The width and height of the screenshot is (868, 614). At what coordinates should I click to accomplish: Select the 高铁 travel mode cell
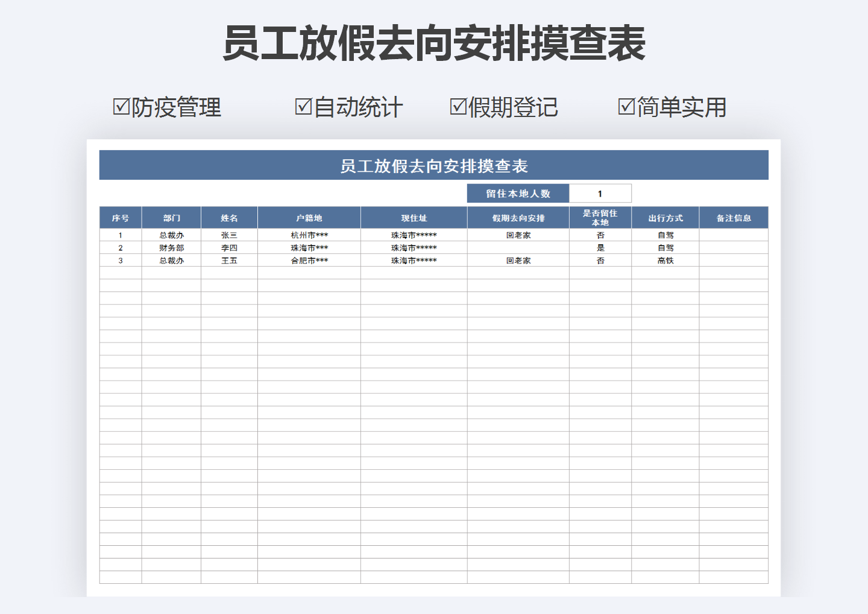[665, 260]
